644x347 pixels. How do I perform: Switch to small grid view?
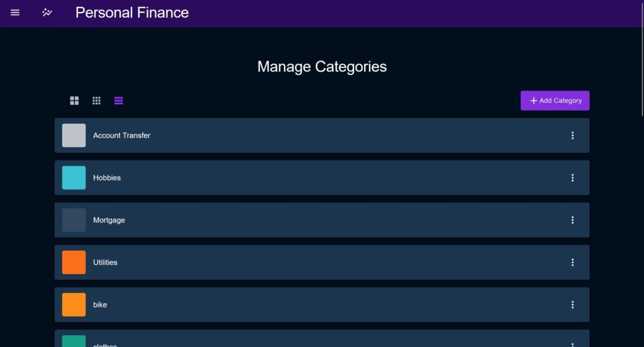(96, 101)
